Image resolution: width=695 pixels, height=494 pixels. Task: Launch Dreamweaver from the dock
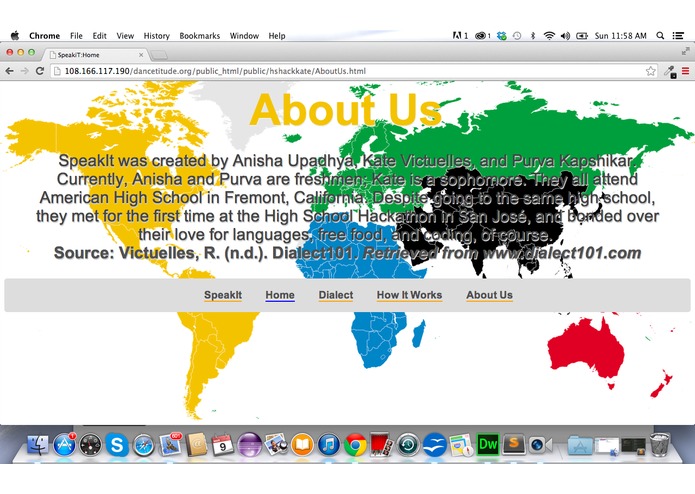[488, 444]
